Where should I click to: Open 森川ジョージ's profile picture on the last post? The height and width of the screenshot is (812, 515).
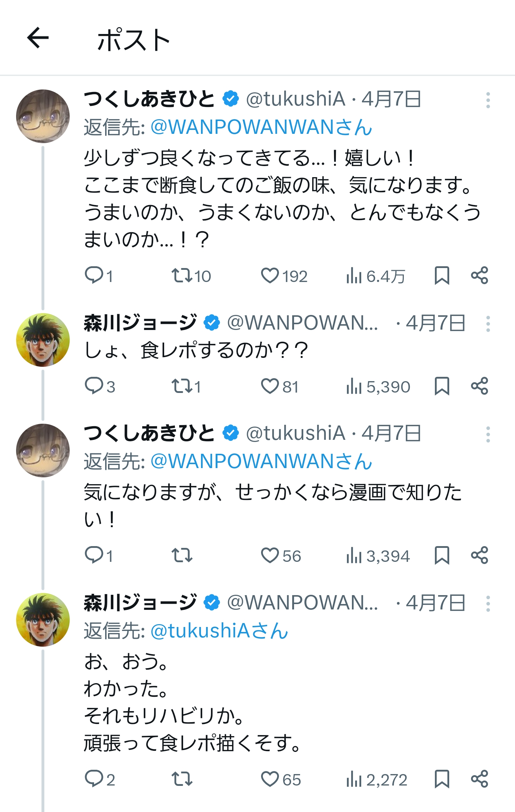[43, 620]
